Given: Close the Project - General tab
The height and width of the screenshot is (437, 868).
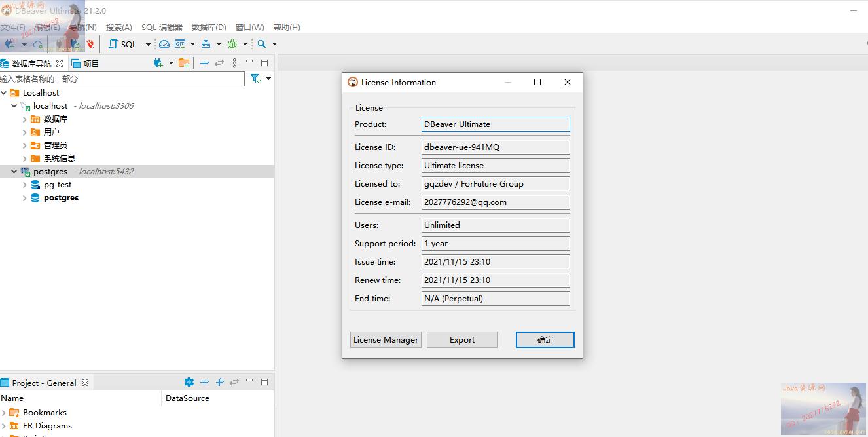Looking at the screenshot, I should point(85,383).
